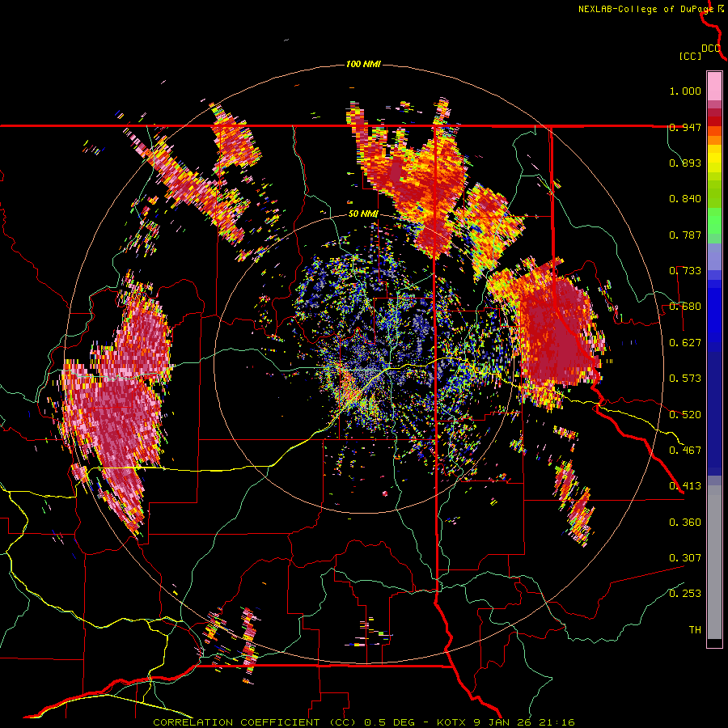Viewport: 728px width, 728px height.
Task: Click the DCC label at top right
Action: 710,49
